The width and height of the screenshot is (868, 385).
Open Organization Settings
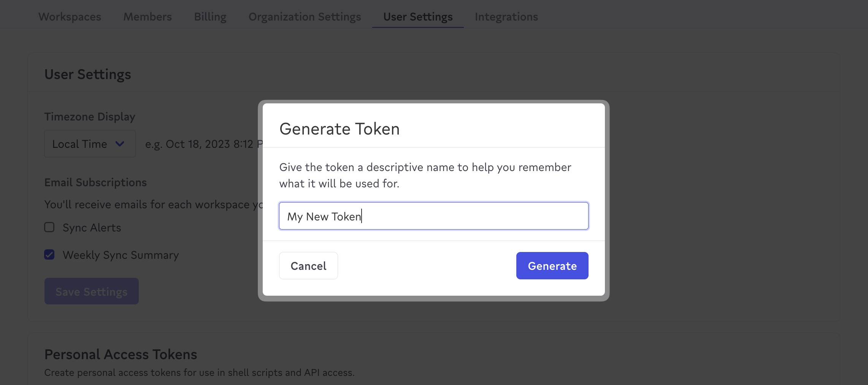click(305, 17)
